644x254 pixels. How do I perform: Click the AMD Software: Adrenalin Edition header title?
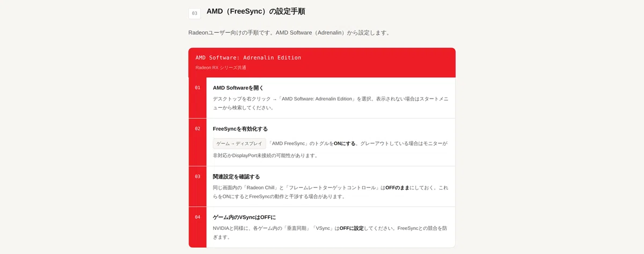tap(248, 57)
